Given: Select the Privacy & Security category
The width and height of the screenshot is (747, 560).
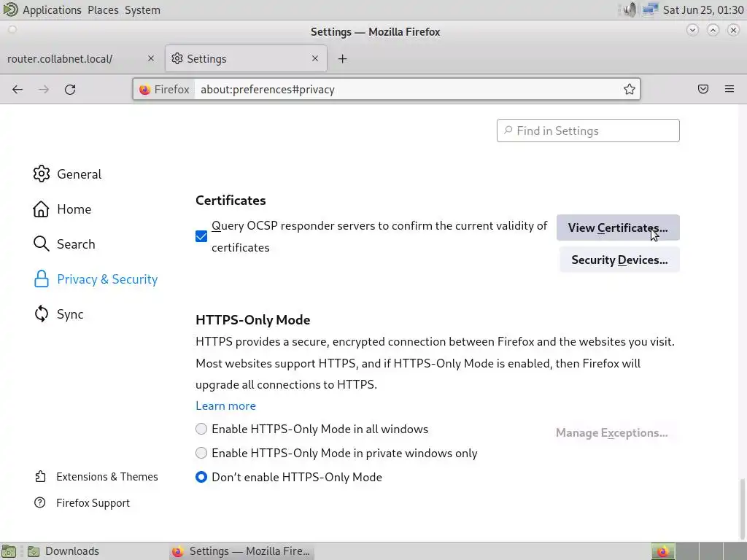Looking at the screenshot, I should pyautogui.click(x=96, y=279).
